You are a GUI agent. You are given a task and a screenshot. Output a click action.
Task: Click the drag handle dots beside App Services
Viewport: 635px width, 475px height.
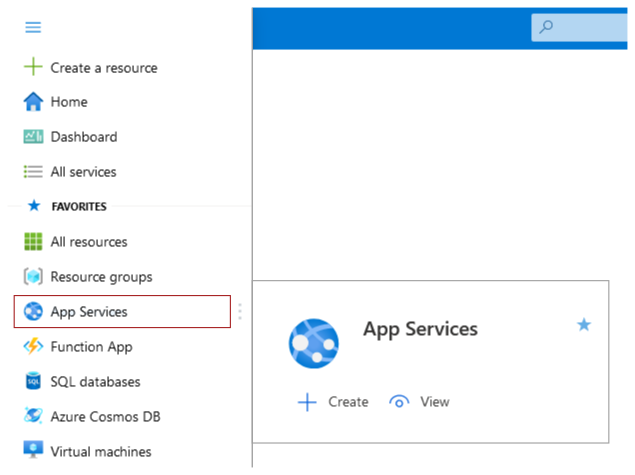click(240, 311)
